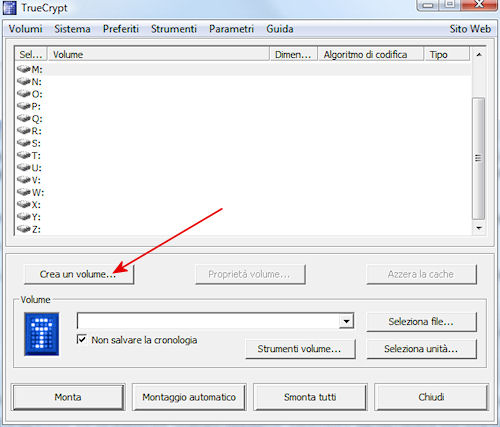The image size is (500, 427).
Task: Click the Seleziona file button
Action: (421, 322)
